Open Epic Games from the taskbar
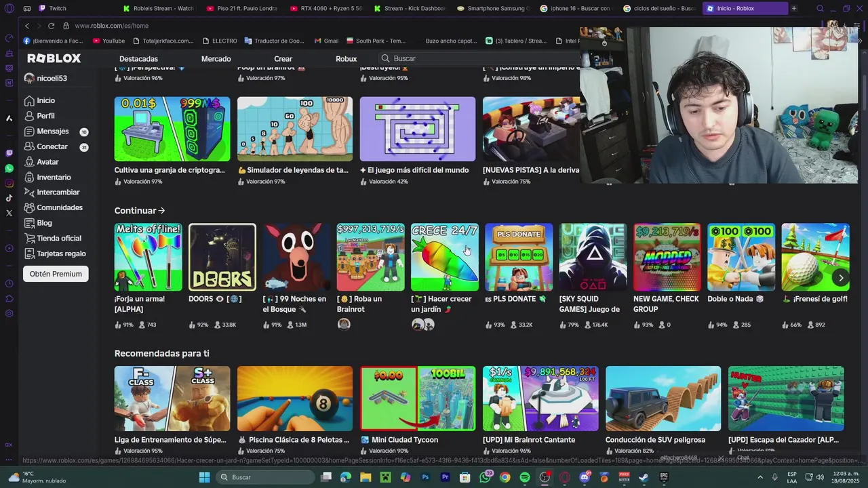The image size is (868, 488). click(664, 477)
